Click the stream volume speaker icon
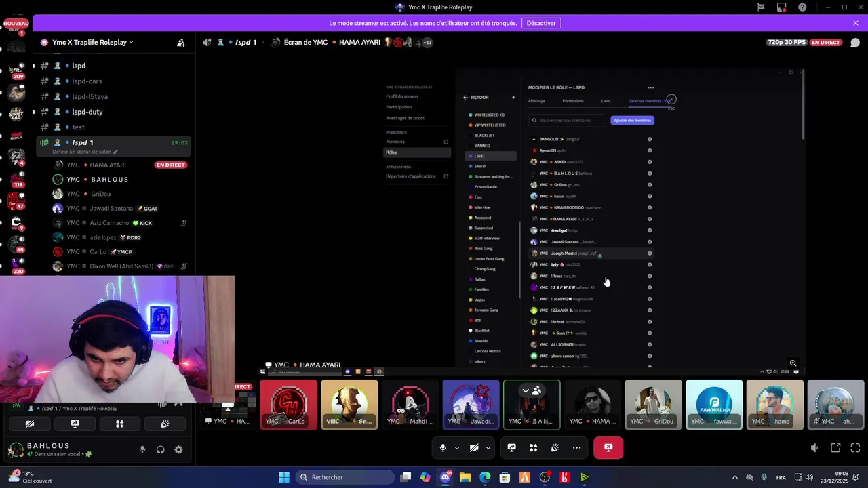Image resolution: width=868 pixels, height=488 pixels. 814,448
